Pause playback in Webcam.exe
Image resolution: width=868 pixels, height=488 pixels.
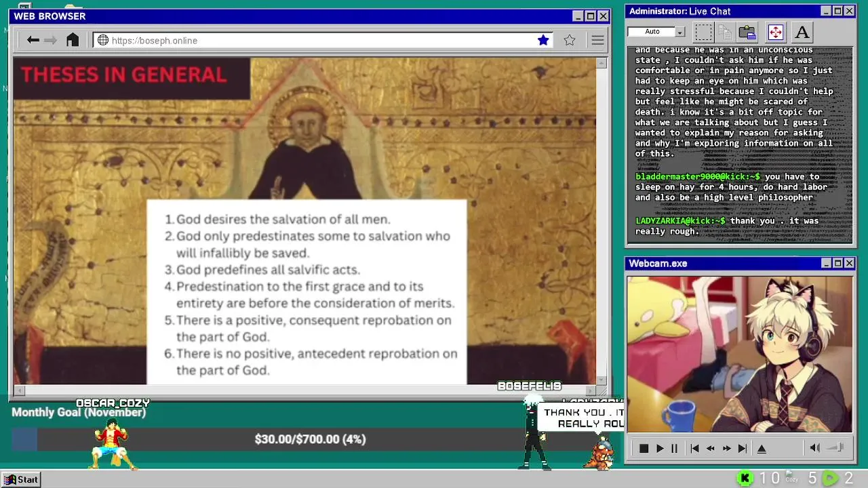(674, 449)
